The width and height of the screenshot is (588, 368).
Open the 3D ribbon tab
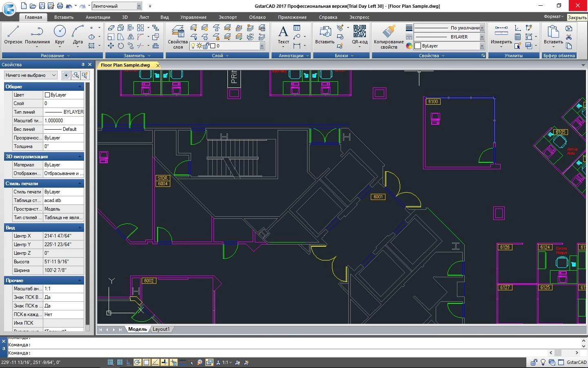tap(125, 17)
